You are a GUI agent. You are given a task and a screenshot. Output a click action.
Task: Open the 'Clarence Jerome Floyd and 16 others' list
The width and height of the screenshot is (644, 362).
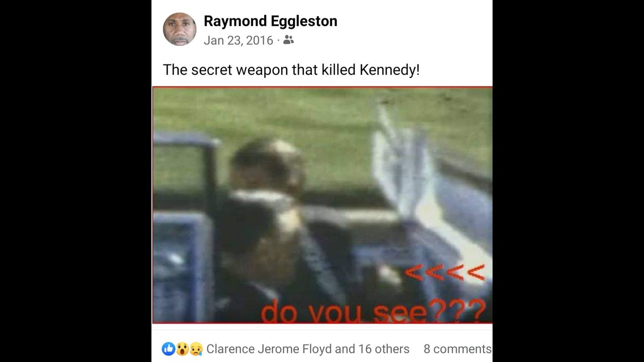[308, 349]
